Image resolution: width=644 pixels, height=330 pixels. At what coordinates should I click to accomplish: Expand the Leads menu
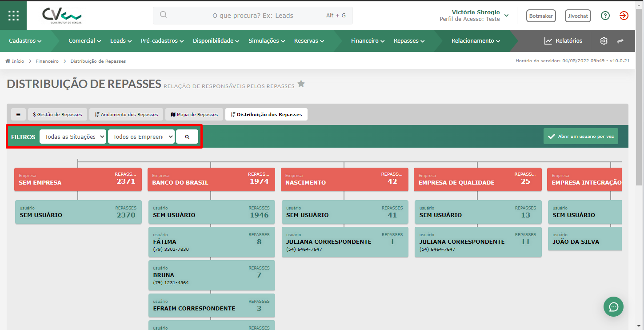121,41
